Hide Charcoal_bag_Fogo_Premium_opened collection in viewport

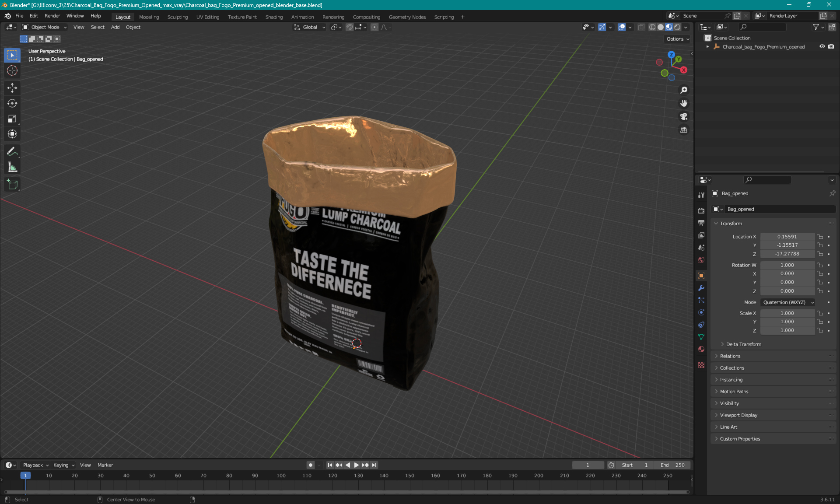point(822,46)
